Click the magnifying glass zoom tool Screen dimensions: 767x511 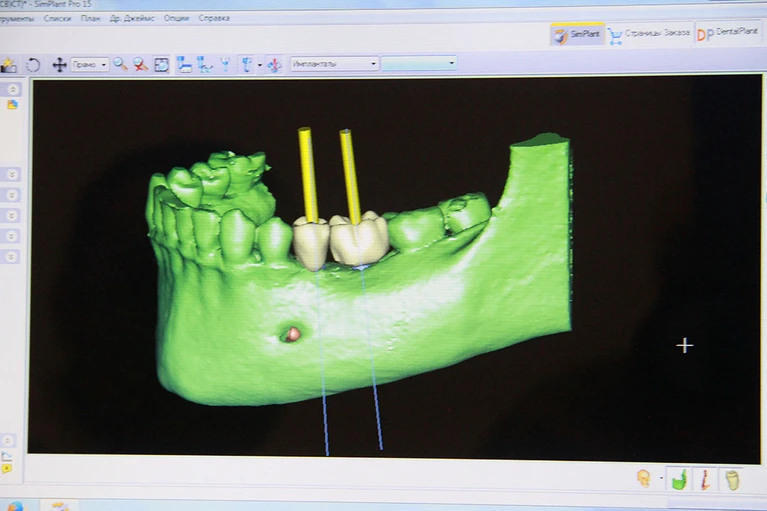[120, 64]
